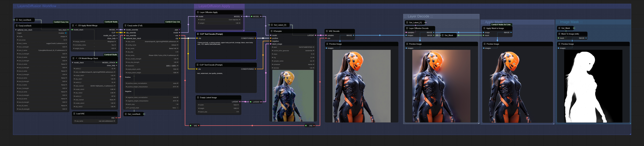
Task: Click the ComfyUI Easy Use badge on EasyLoader
Action: pyautogui.click(x=173, y=22)
